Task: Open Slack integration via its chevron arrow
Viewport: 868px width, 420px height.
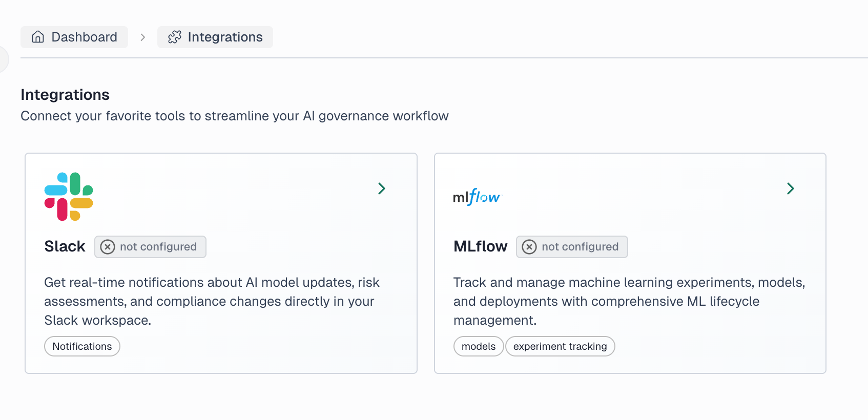Action: pos(382,188)
